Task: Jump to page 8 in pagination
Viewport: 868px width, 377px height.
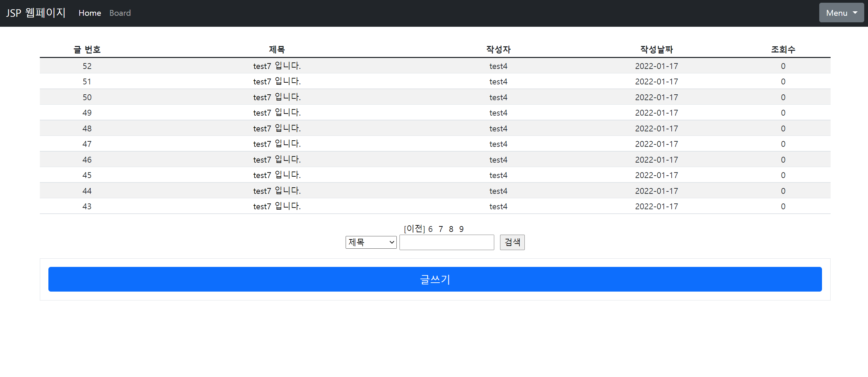Action: click(x=451, y=229)
